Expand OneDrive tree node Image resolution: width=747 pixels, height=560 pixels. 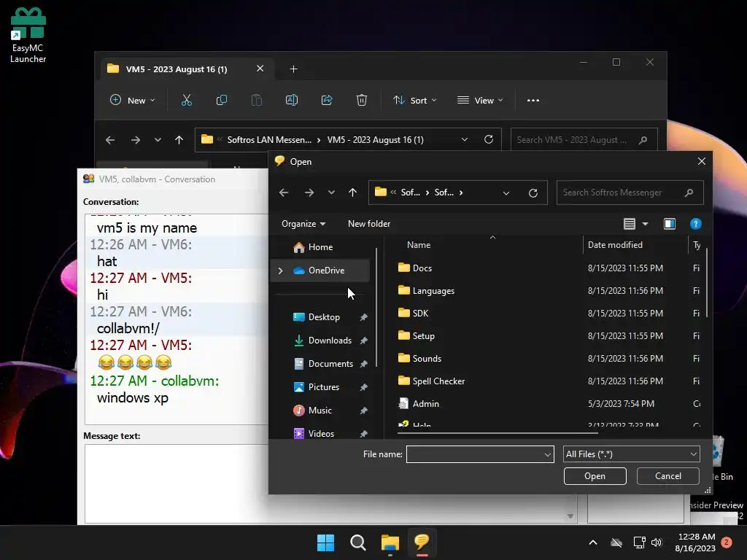[281, 271]
